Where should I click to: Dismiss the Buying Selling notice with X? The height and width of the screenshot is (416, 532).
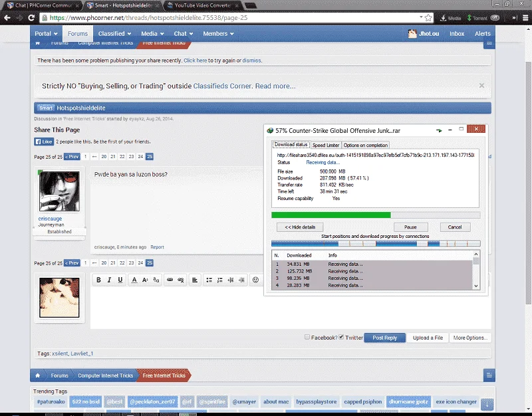tap(481, 86)
